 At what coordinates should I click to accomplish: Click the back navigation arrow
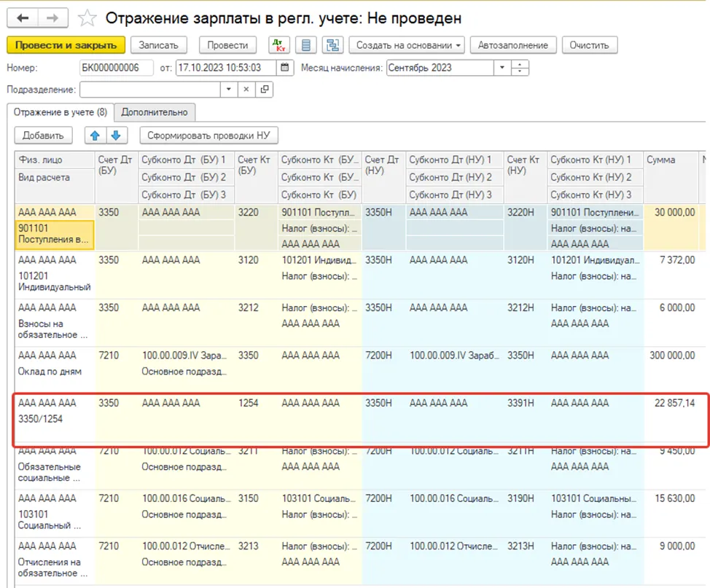[x=23, y=18]
